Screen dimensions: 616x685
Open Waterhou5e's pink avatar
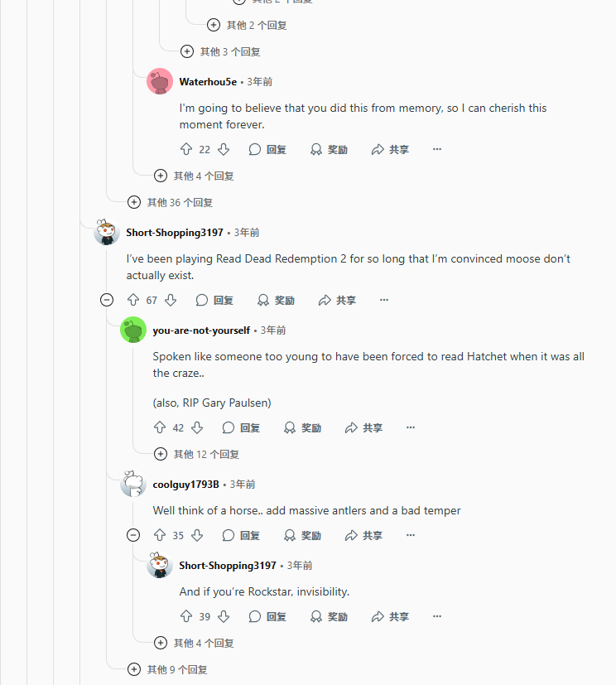(160, 82)
